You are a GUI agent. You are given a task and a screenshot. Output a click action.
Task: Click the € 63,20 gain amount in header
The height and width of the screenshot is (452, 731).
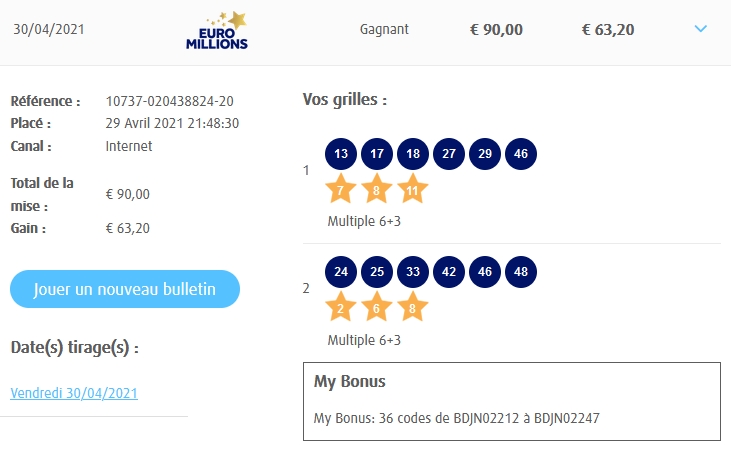[x=608, y=29]
